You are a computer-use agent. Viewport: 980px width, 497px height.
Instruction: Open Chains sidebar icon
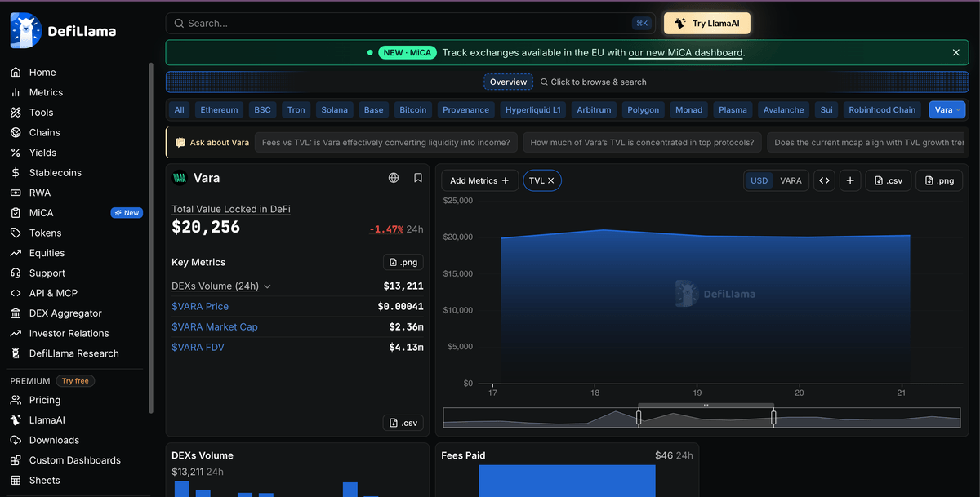pos(16,132)
